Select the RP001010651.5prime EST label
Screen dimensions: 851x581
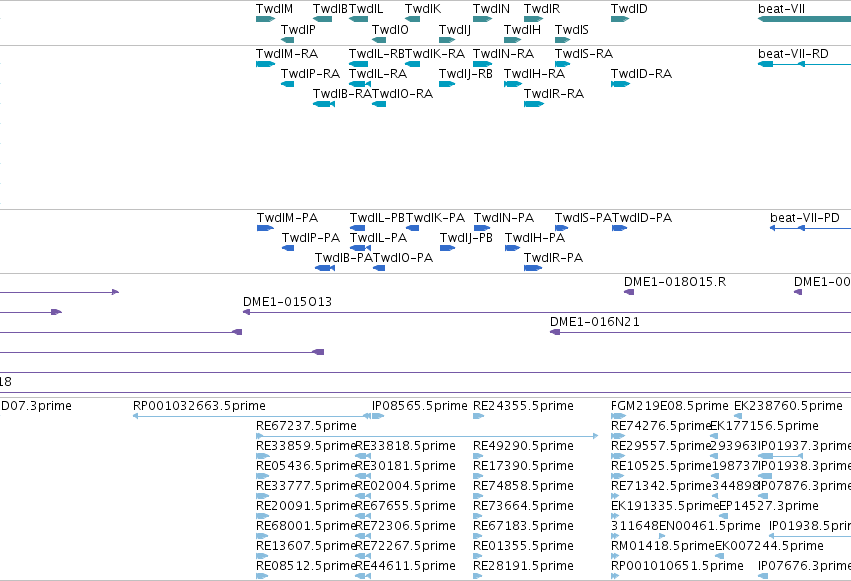677,566
